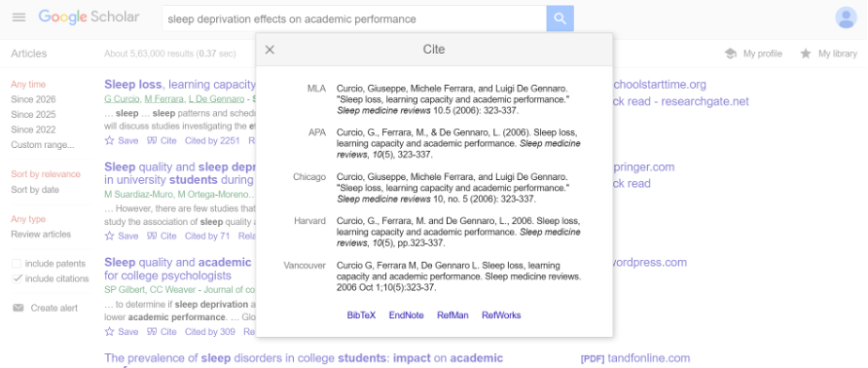Click the Harvard citation text
Image resolution: width=868 pixels, height=368 pixels.
tap(458, 232)
